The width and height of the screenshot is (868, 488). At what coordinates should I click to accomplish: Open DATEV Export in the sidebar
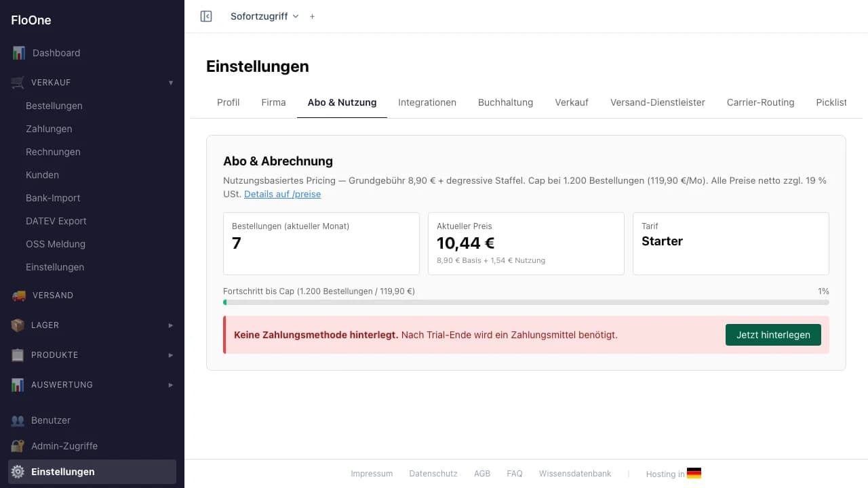coord(56,221)
